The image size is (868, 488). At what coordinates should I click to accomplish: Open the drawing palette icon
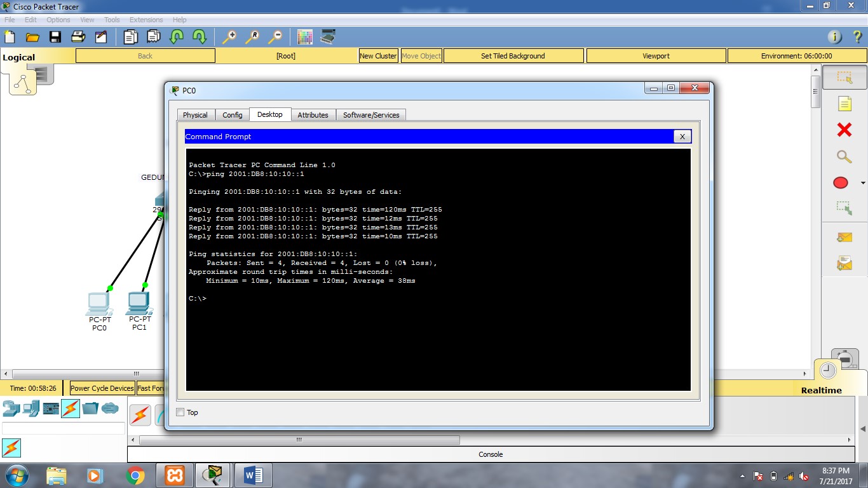305,37
